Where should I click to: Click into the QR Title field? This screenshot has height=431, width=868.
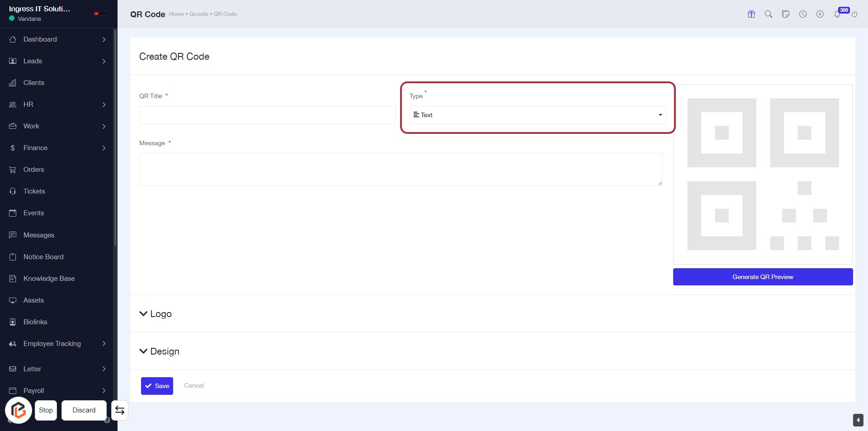267,115
